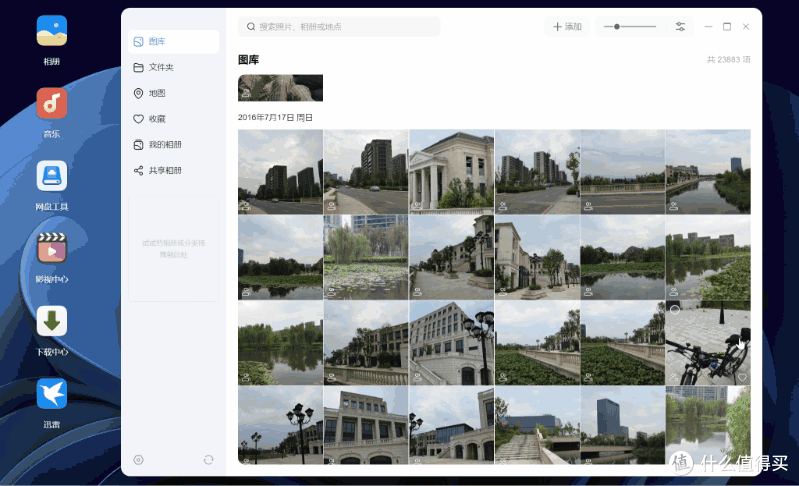This screenshot has height=486, width=799.
Task: Open the gridded-window building with lamp photo
Action: (x=451, y=342)
